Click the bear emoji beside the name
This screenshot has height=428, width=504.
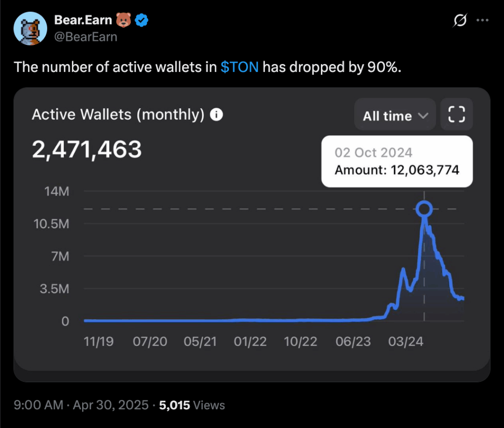pos(123,21)
